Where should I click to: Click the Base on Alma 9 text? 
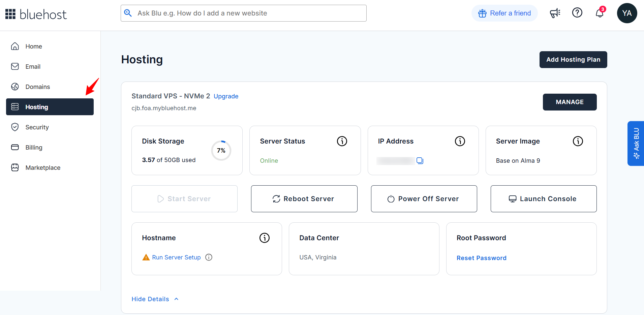518,161
